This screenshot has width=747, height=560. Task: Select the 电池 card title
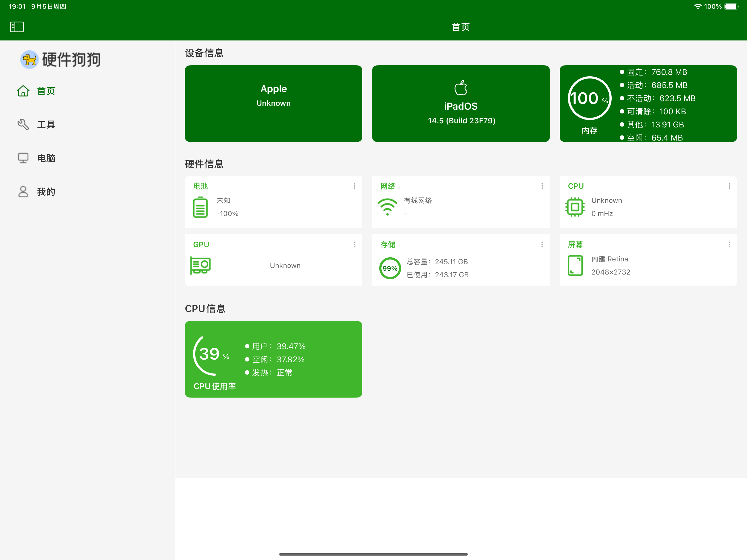point(201,186)
